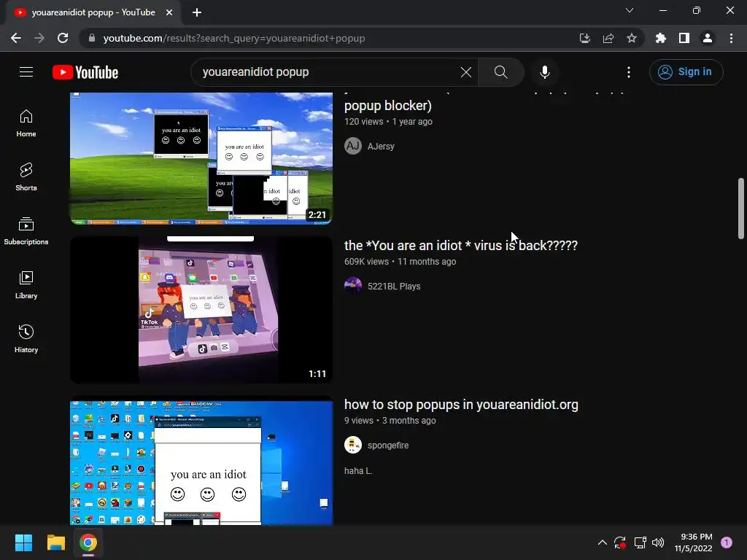Click the YouTube logo
The height and width of the screenshot is (560, 747).
pyautogui.click(x=85, y=72)
